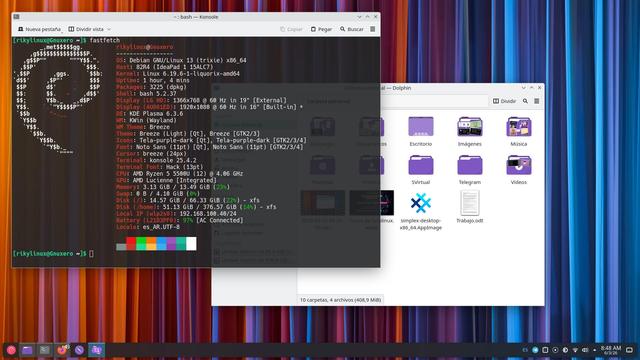Open a new tab with Nueva pestaña in Konsole
The width and height of the screenshot is (640, 360).
coord(39,29)
